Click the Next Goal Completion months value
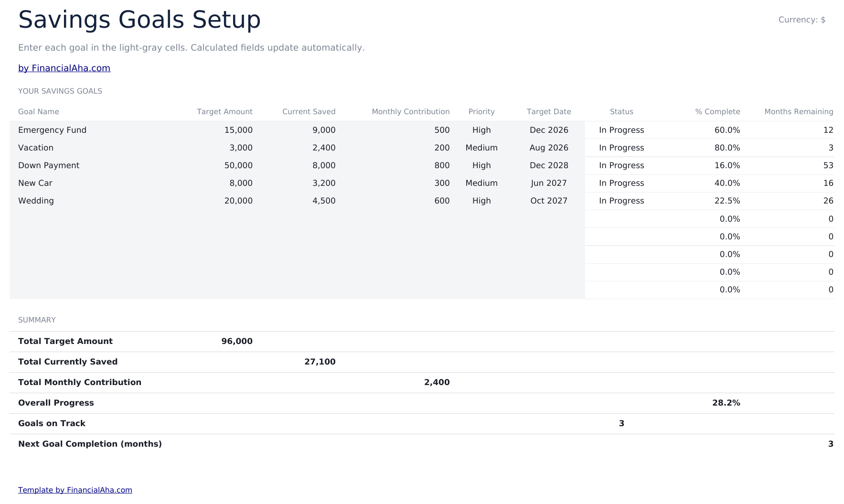Viewport: 844px width, 504px height. 831,444
